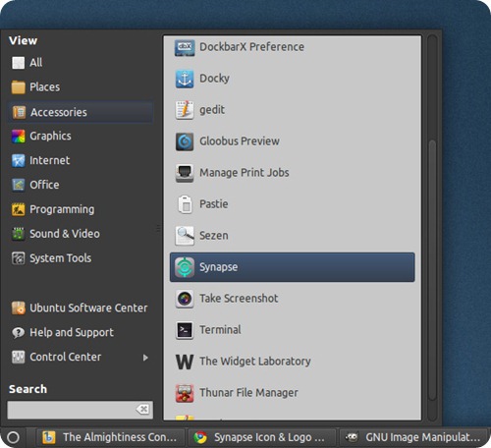The width and height of the screenshot is (491, 448).
Task: Launch Pastie clipboard icon
Action: (x=186, y=204)
